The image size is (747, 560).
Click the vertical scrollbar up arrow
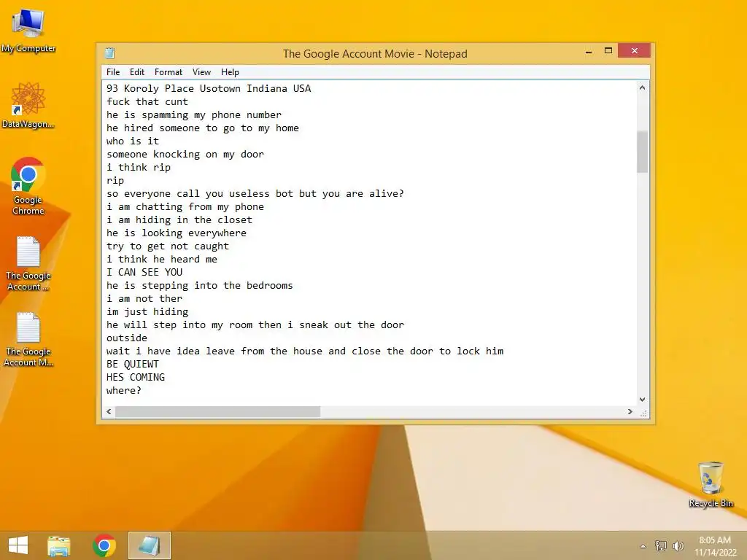[x=642, y=87]
